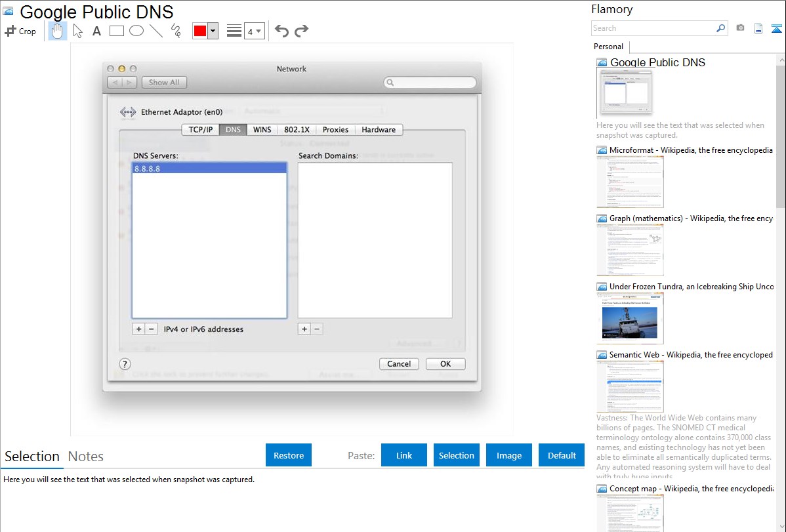The image size is (786, 532).
Task: Pick the ellipse drawing tool
Action: pyautogui.click(x=136, y=31)
